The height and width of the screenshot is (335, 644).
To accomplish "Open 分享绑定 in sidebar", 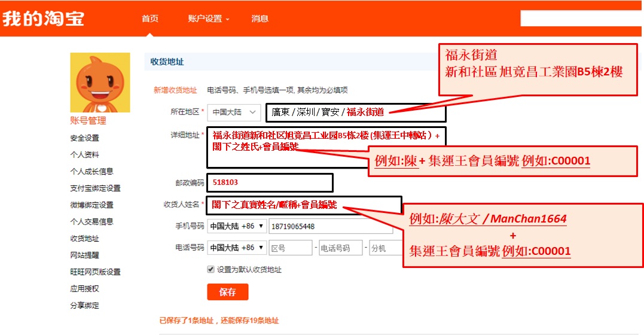I will [x=84, y=306].
